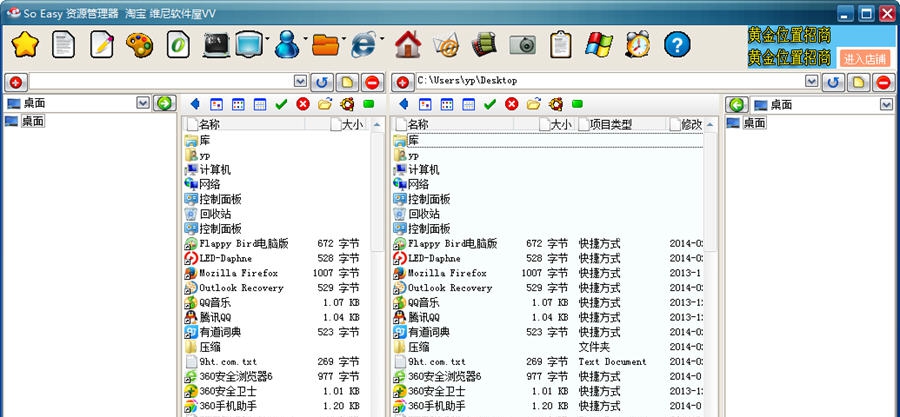This screenshot has width=900, height=417.
Task: Click green arrow button beside left 桌面 dropdown
Action: (x=164, y=103)
